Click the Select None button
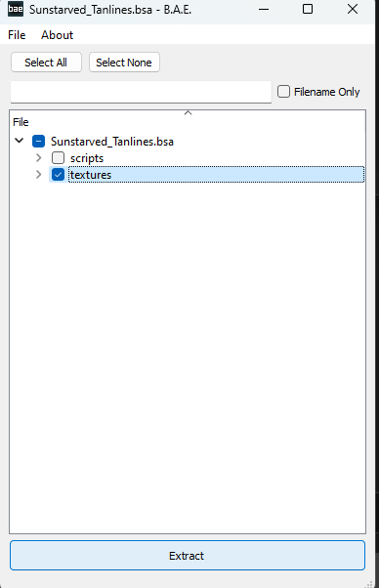 124,63
